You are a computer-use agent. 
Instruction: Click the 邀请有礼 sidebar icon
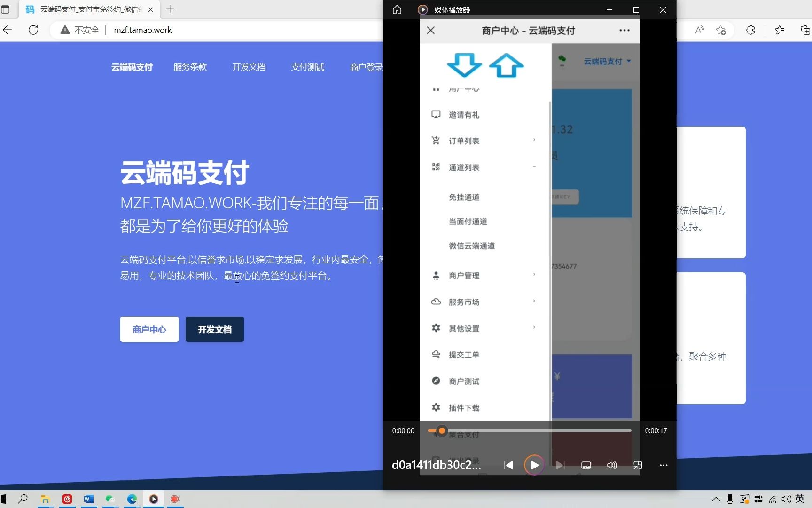click(x=436, y=114)
